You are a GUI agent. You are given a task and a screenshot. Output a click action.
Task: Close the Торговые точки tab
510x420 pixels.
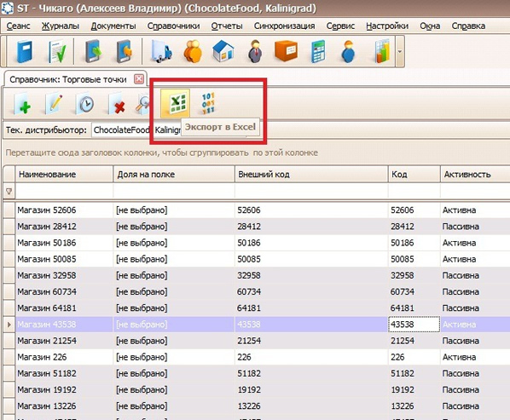point(139,79)
